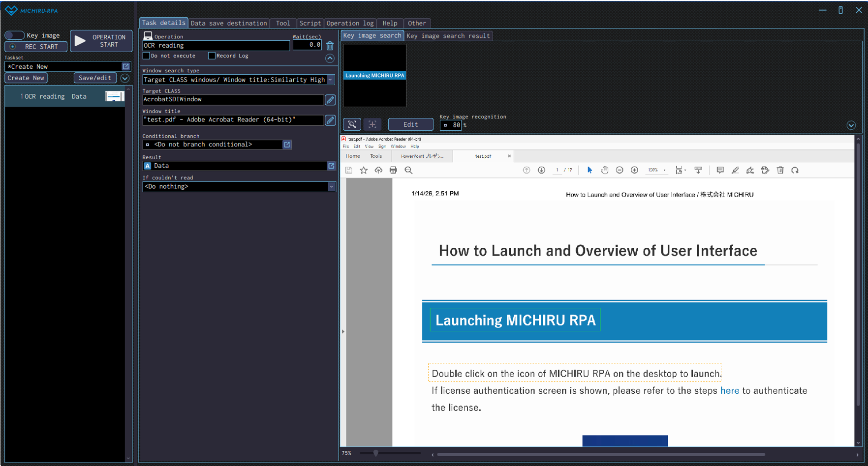The image size is (868, 466).
Task: Check the Record Log checkbox
Action: (212, 56)
